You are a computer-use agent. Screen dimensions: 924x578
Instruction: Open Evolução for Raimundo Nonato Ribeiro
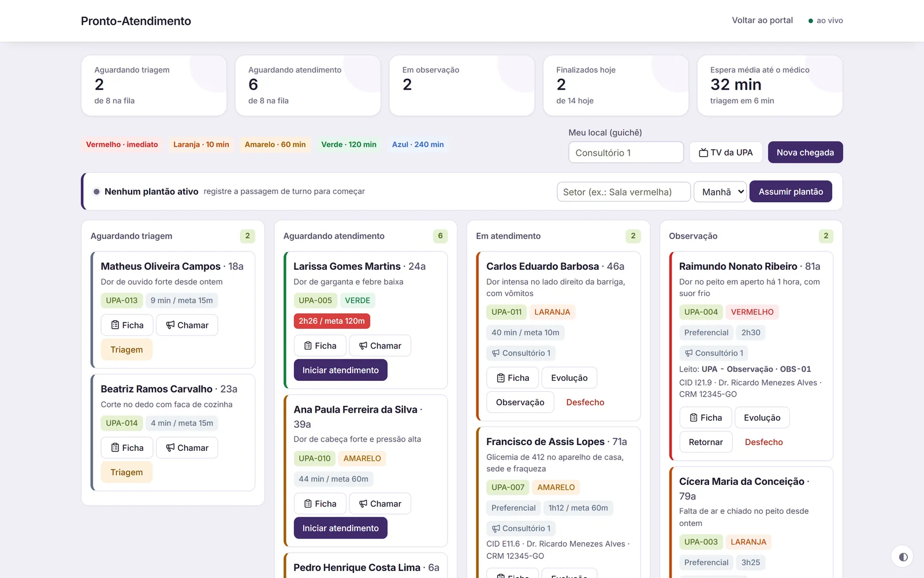[762, 418]
